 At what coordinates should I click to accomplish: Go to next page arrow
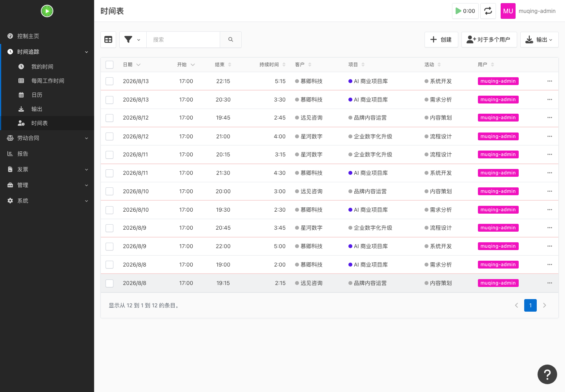coord(545,305)
